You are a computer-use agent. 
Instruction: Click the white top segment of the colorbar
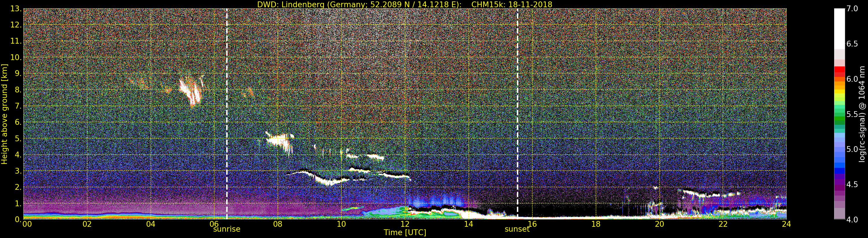(839, 29)
